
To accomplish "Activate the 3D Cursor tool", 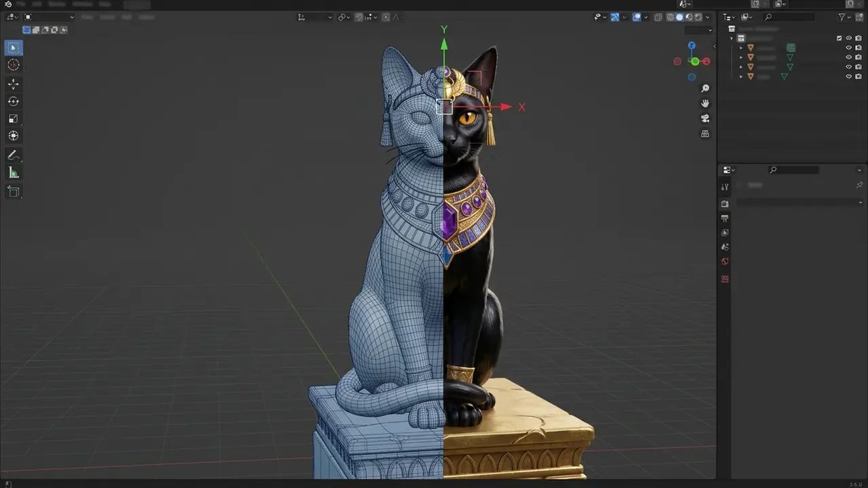I will (x=14, y=65).
